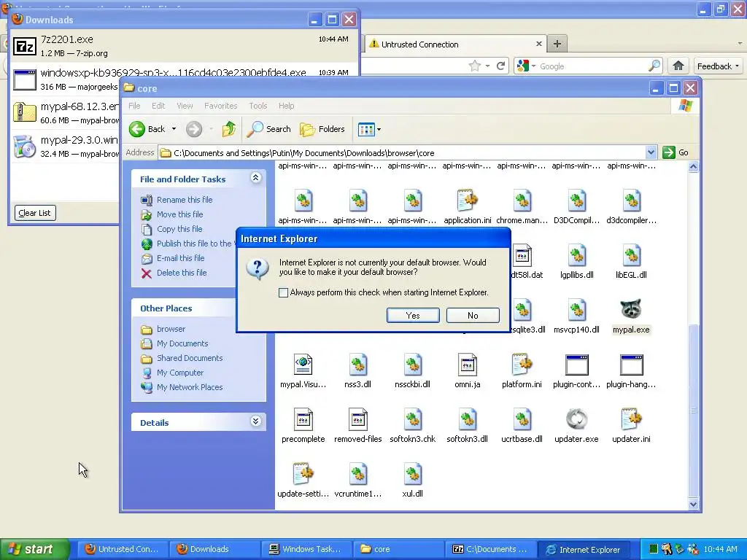
Task: Open the Back button history dropdown
Action: click(x=174, y=129)
